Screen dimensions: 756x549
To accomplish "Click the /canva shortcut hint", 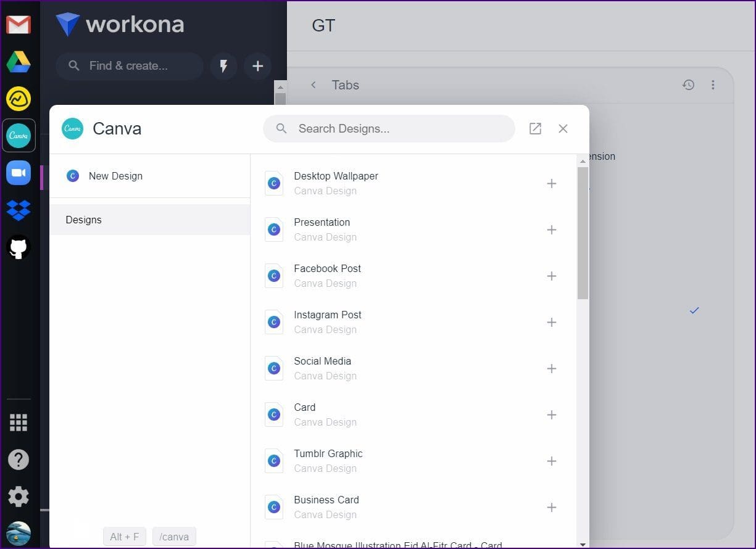I will click(x=174, y=537).
